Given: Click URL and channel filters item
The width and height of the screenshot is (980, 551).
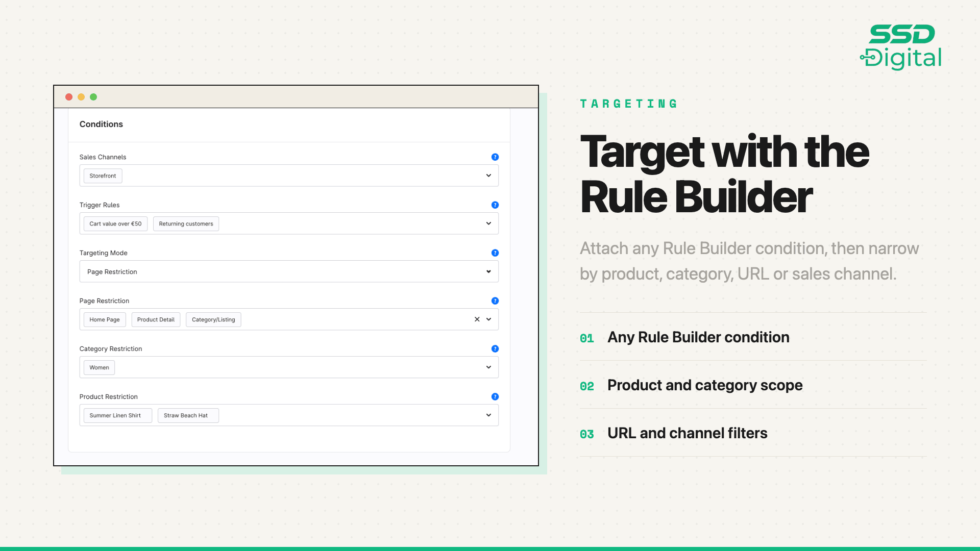Looking at the screenshot, I should (x=753, y=433).
